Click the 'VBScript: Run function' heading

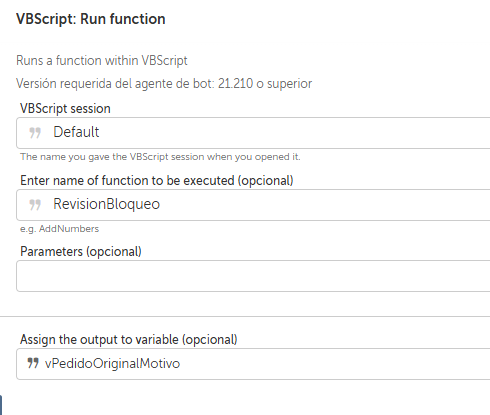(91, 19)
